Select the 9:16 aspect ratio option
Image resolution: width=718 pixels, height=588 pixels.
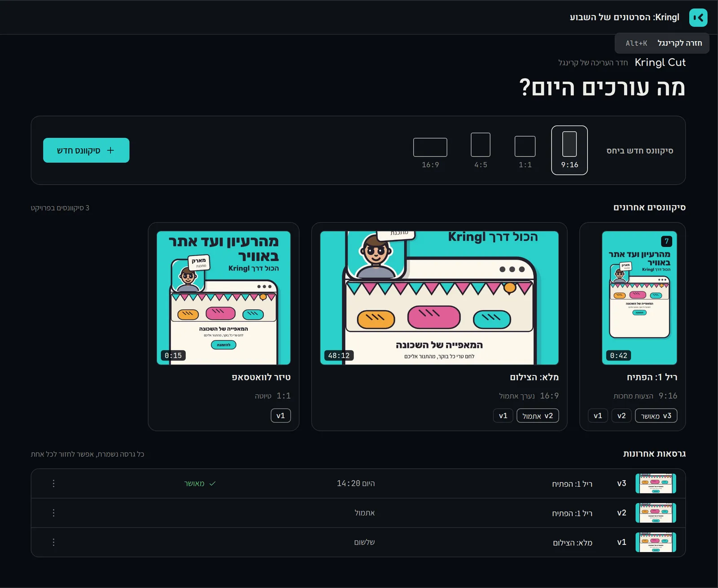tap(569, 150)
